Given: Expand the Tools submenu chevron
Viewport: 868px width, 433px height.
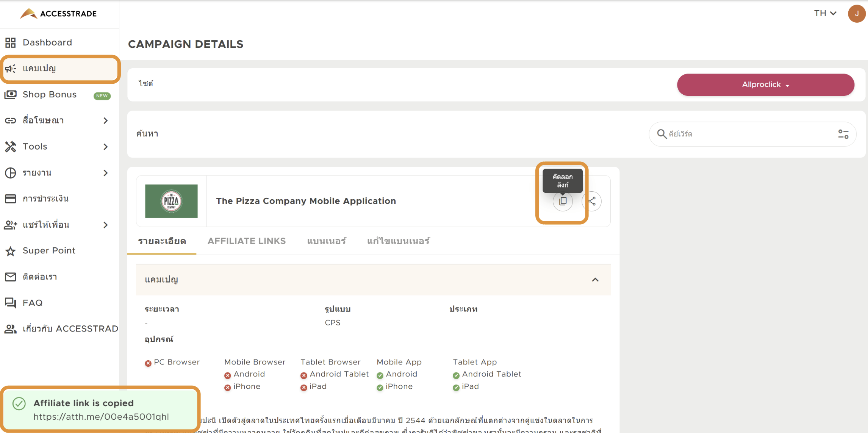Looking at the screenshot, I should click(x=106, y=147).
